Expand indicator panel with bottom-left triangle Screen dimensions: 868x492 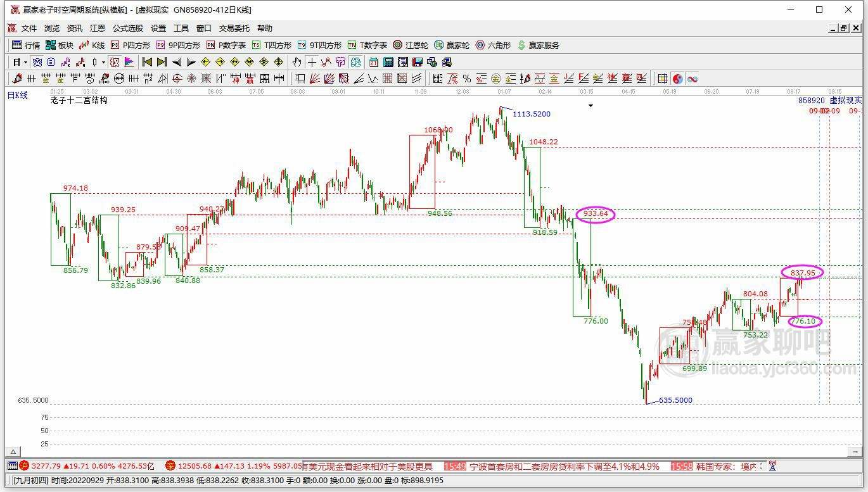click(13, 451)
